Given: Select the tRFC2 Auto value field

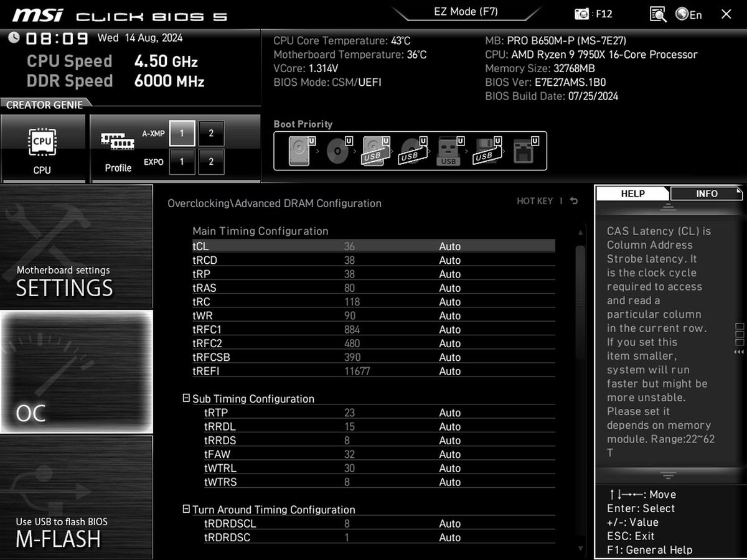Looking at the screenshot, I should click(x=450, y=343).
